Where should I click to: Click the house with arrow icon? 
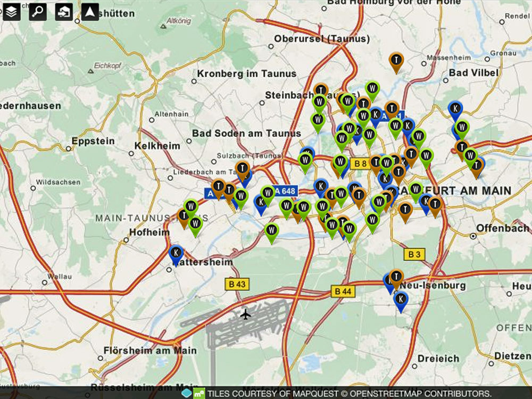(64, 11)
